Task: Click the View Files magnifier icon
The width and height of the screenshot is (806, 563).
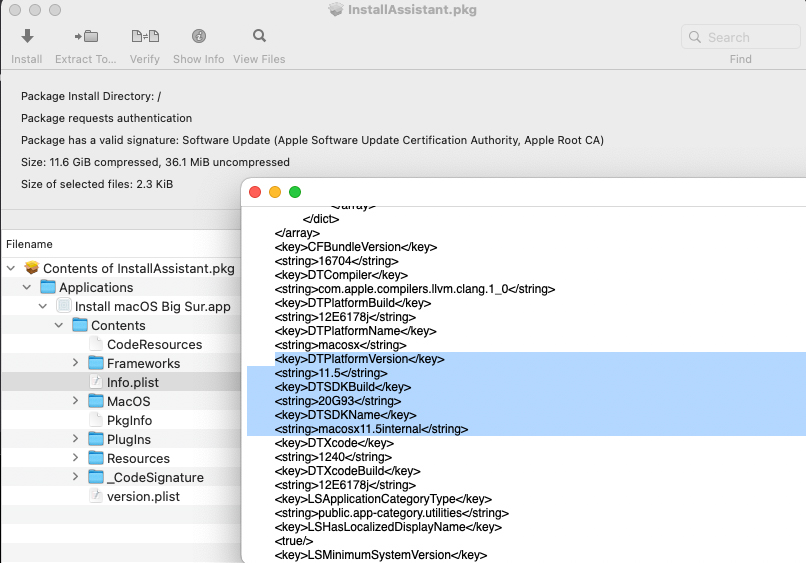Action: [259, 36]
